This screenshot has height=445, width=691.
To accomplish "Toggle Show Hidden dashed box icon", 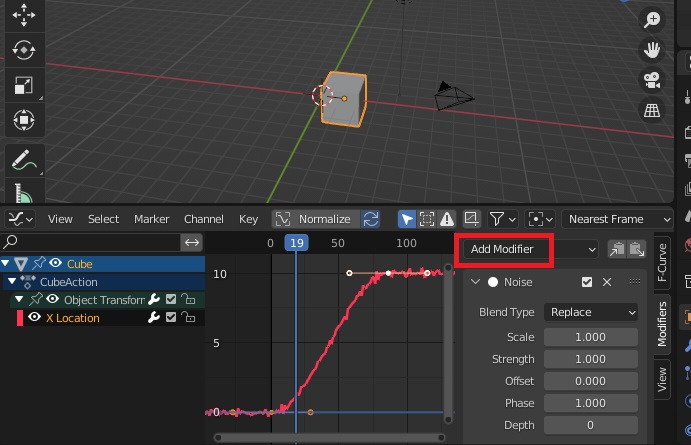I will (x=427, y=219).
